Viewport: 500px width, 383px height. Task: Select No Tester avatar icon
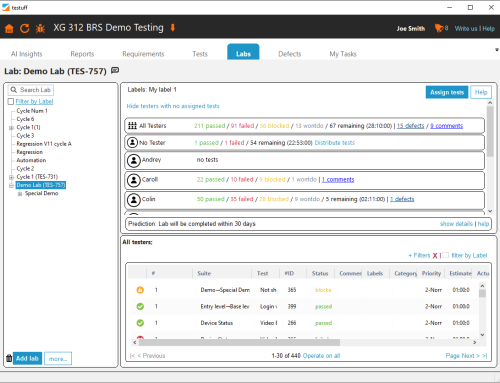tap(132, 143)
